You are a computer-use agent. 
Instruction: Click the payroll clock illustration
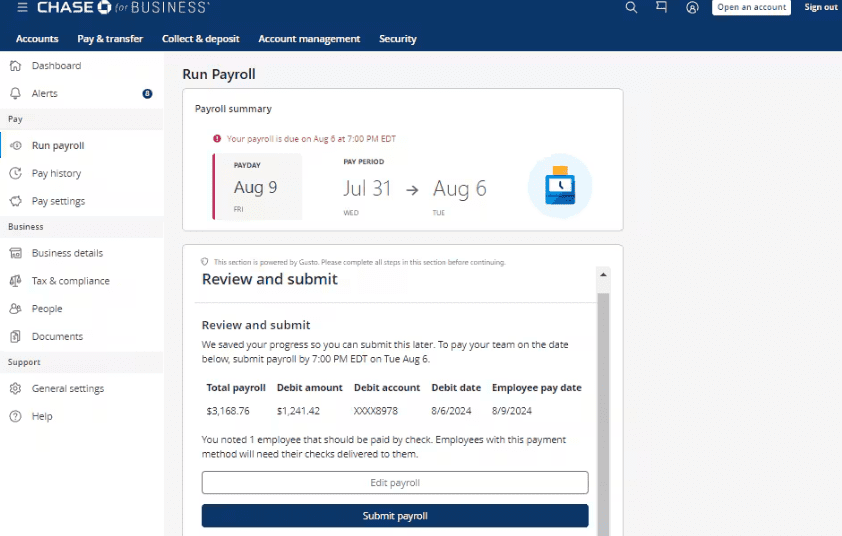click(x=560, y=186)
